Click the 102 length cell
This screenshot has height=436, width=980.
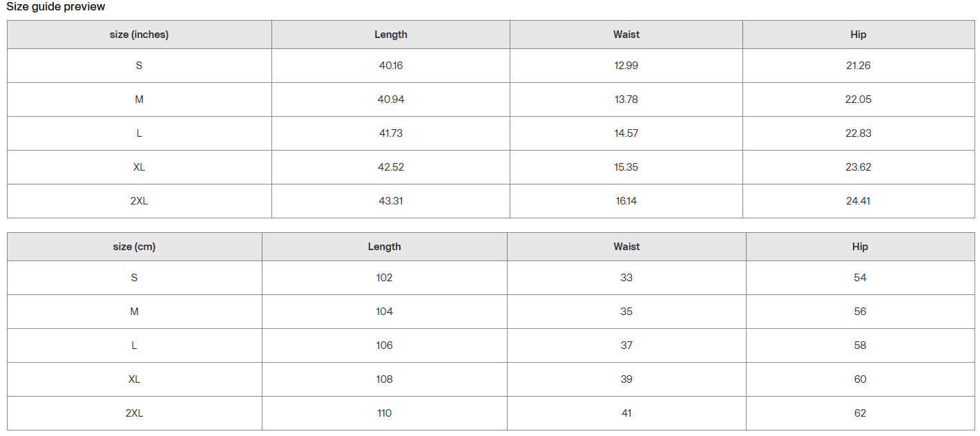385,278
